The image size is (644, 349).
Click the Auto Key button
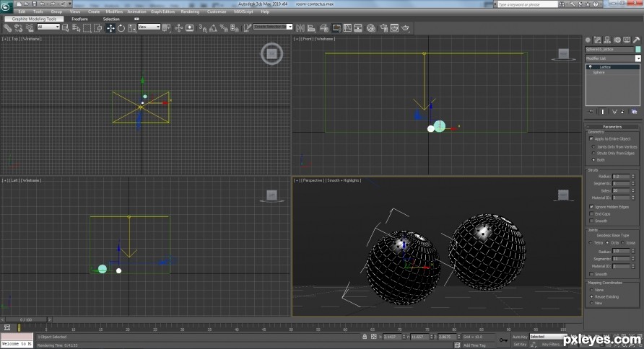pos(520,337)
